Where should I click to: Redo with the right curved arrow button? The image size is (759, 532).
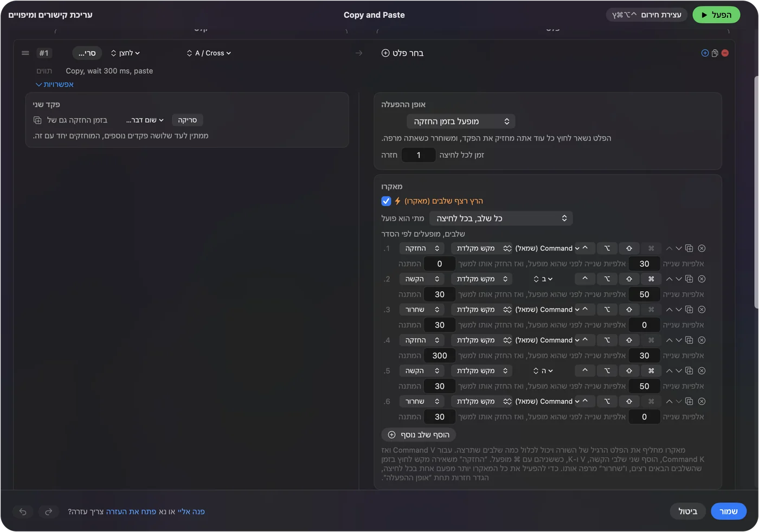[48, 511]
